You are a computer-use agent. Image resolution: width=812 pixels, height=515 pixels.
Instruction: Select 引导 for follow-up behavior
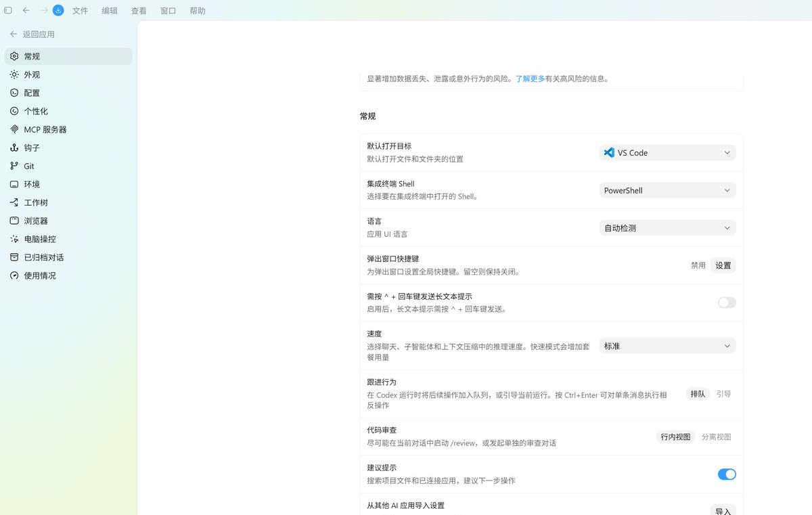click(x=723, y=394)
